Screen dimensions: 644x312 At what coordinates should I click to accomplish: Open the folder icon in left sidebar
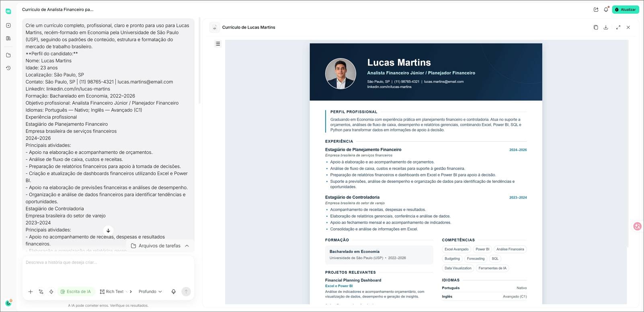tap(8, 55)
